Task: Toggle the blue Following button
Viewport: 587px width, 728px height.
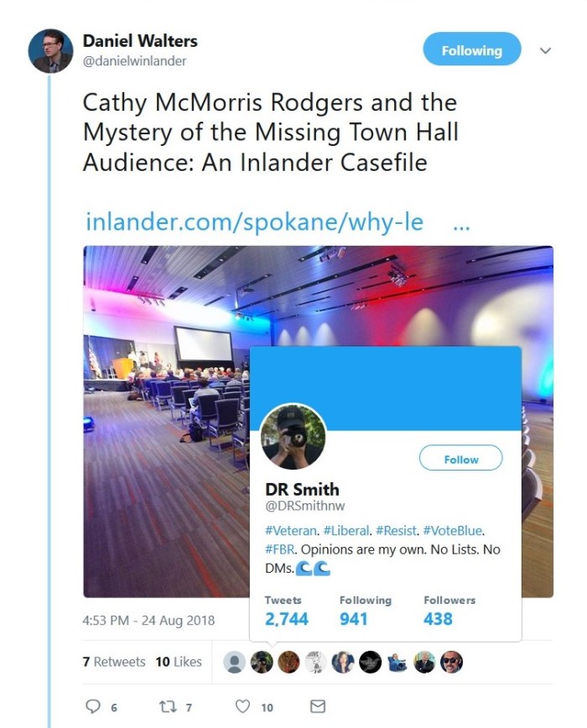Action: [x=471, y=50]
